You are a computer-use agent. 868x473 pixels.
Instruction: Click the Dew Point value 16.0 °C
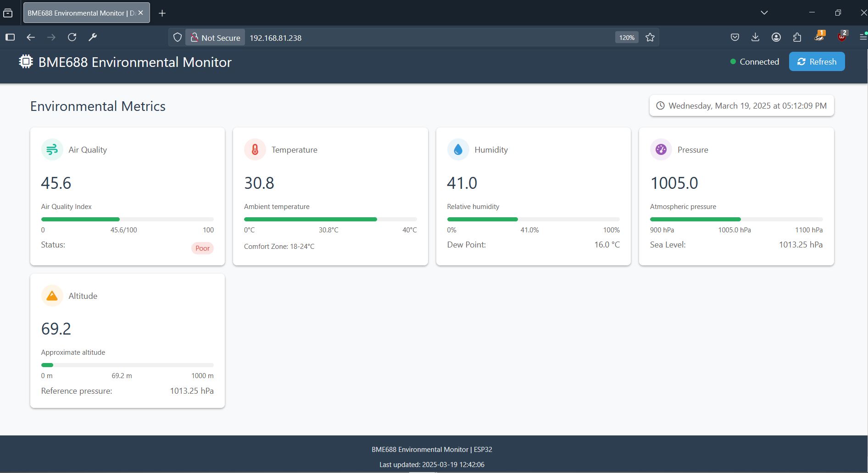[607, 245]
